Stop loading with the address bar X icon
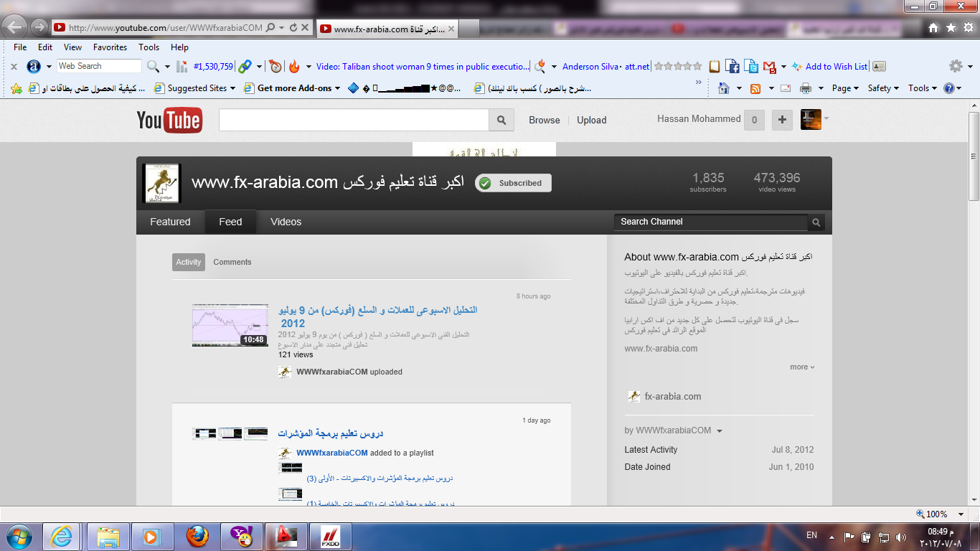This screenshot has width=980, height=551. pos(305,28)
